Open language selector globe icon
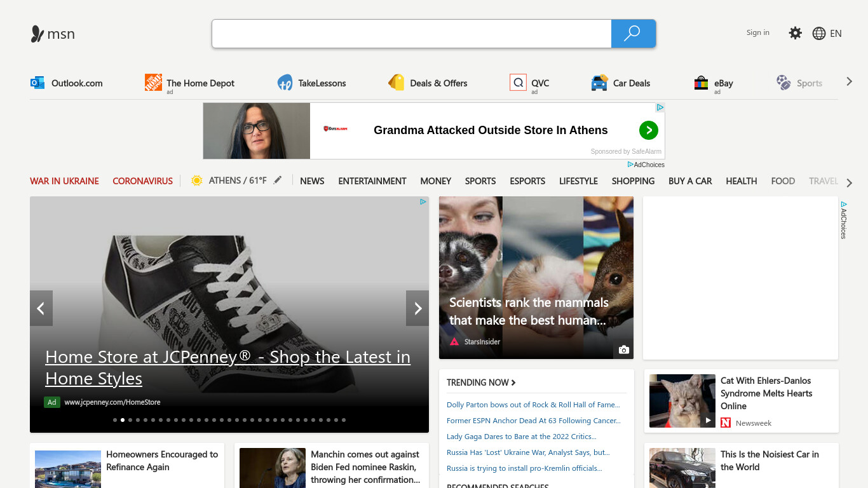The width and height of the screenshot is (868, 488). click(819, 33)
